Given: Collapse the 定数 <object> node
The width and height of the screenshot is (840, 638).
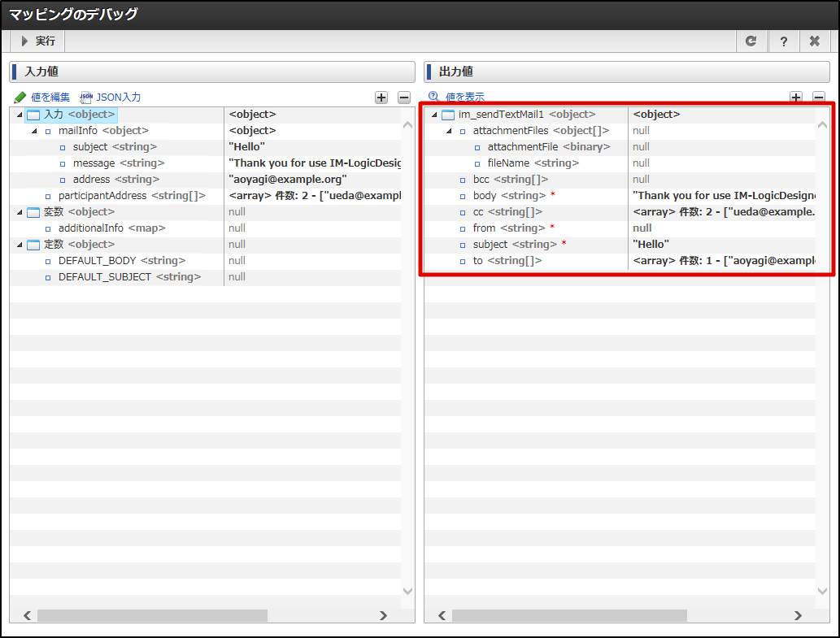Looking at the screenshot, I should [x=20, y=245].
